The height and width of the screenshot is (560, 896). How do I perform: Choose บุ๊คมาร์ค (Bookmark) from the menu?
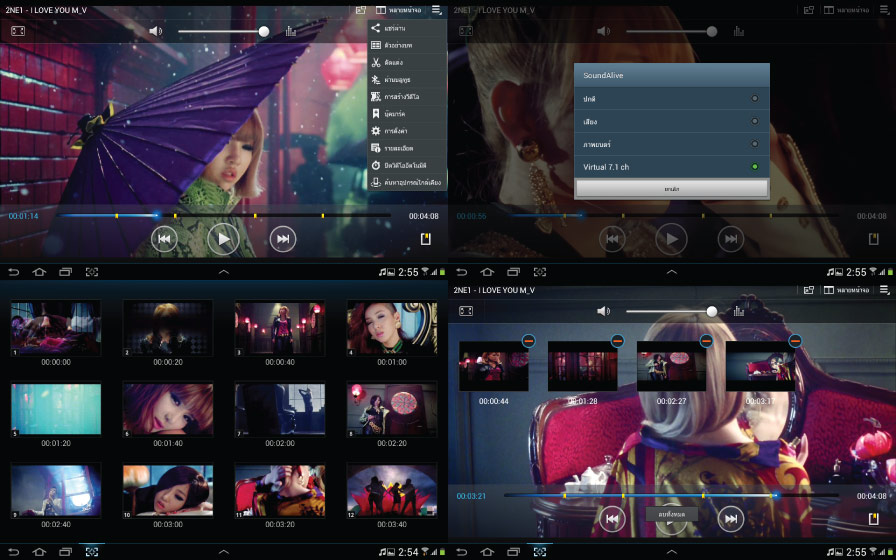point(407,114)
